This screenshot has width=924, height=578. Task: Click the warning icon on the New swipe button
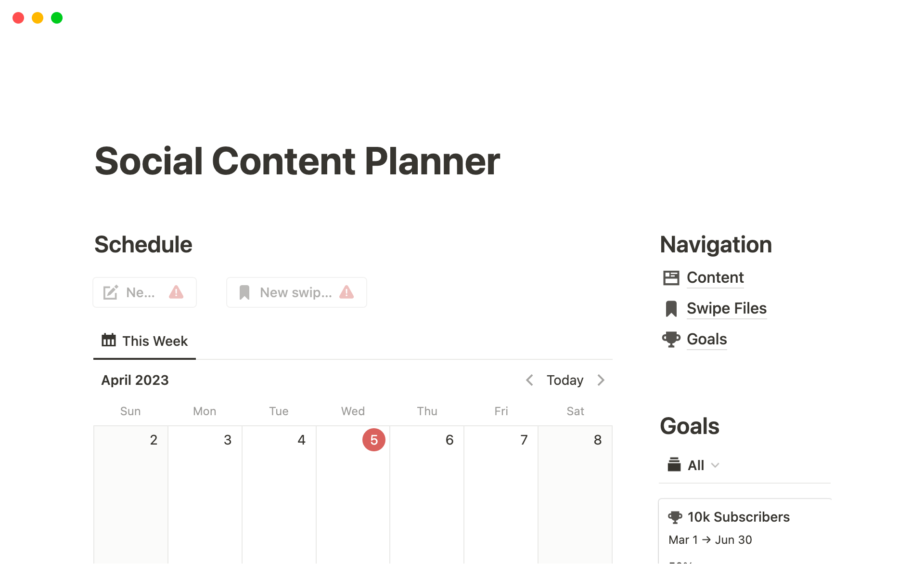[346, 292]
